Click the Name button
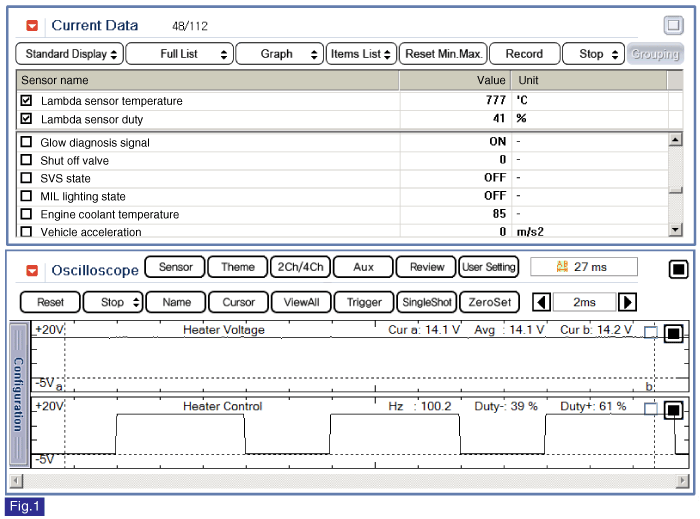 tap(176, 302)
